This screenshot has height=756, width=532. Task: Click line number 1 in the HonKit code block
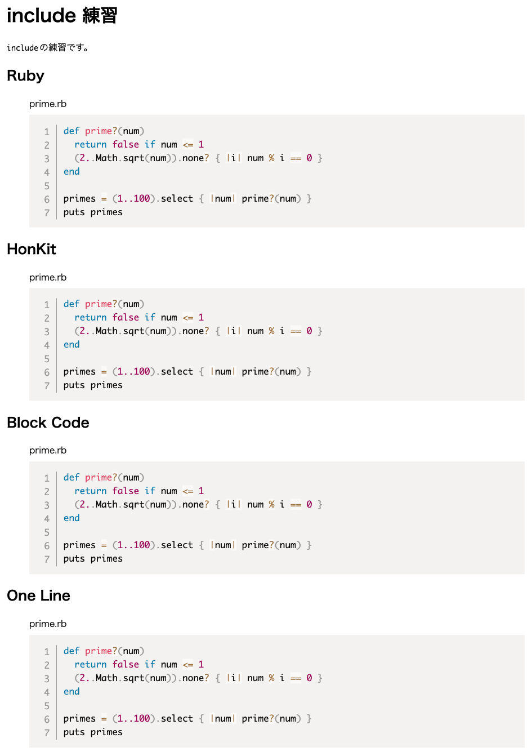pos(47,305)
